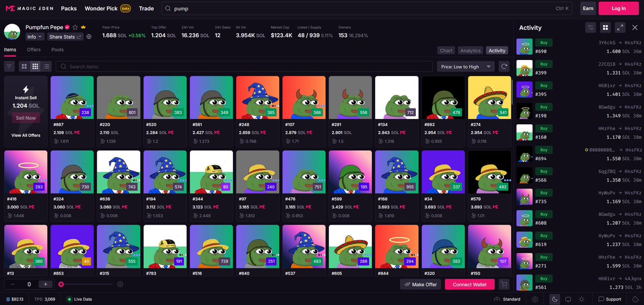The height and width of the screenshot is (305, 644).
Task: Select large grid view for items
Action: click(24, 66)
